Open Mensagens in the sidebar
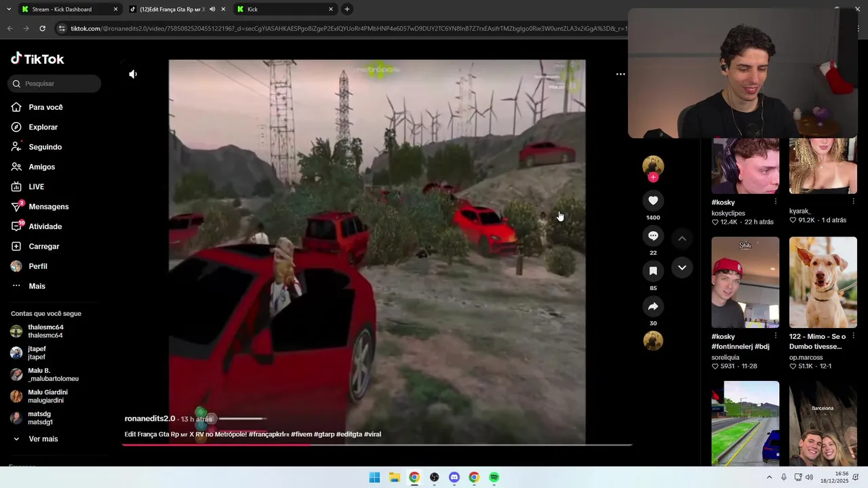This screenshot has width=868, height=488. [x=41, y=207]
